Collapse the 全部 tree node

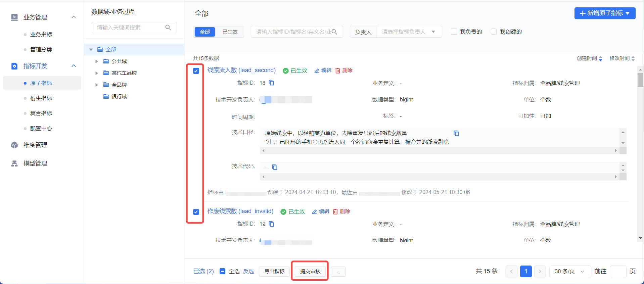pyautogui.click(x=91, y=50)
